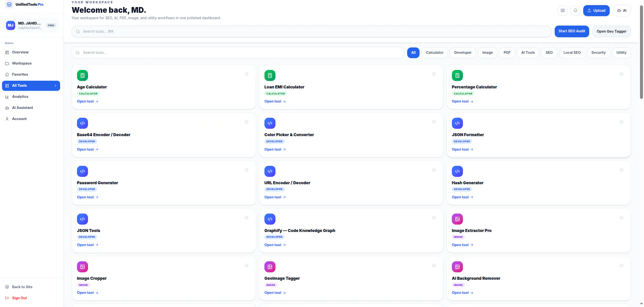Viewport: 644px width, 307px height.
Task: Open notifications bell icon
Action: 575,10
